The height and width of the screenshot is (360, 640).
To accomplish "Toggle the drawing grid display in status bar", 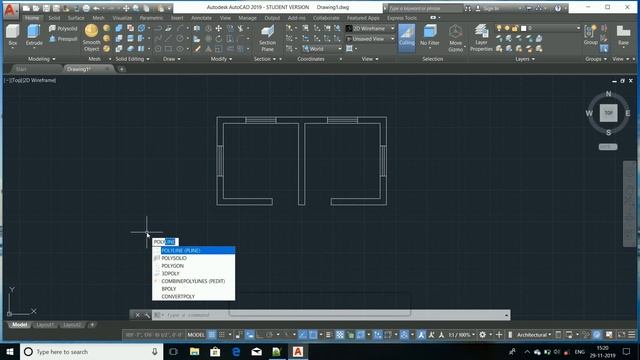I will (212, 335).
